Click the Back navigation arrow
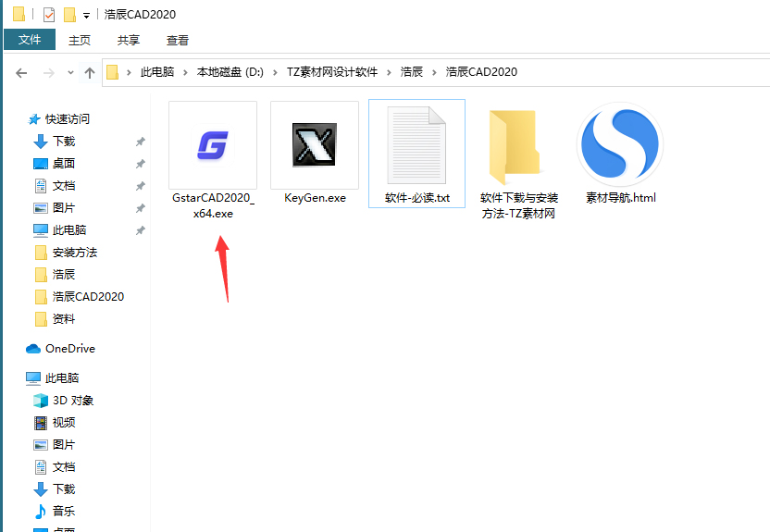Image resolution: width=770 pixels, height=532 pixels. click(21, 73)
